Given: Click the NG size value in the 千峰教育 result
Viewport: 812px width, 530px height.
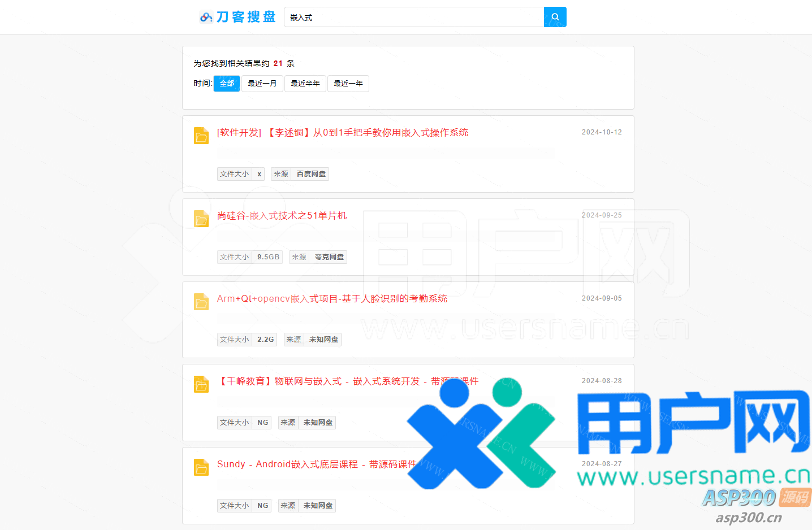Looking at the screenshot, I should coord(263,423).
